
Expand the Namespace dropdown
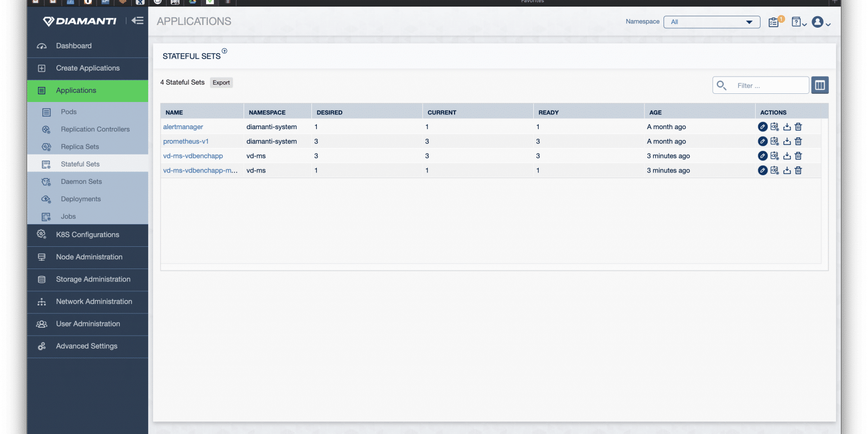point(712,22)
